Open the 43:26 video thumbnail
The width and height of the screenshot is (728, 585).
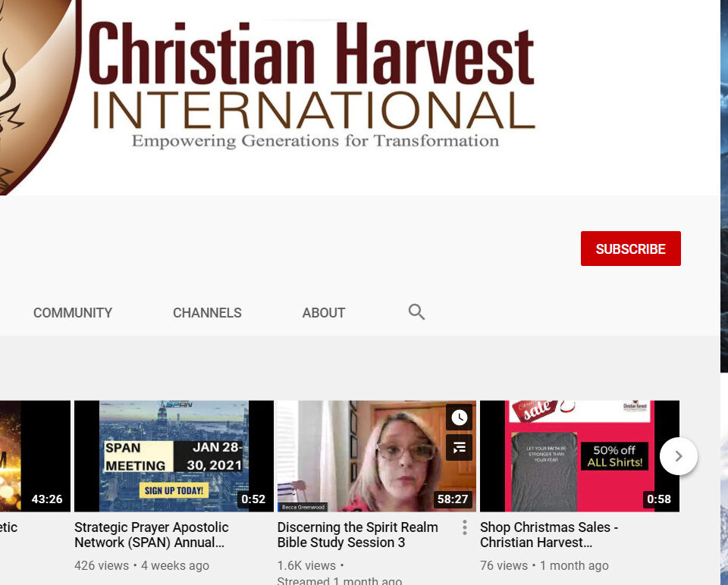(x=34, y=455)
